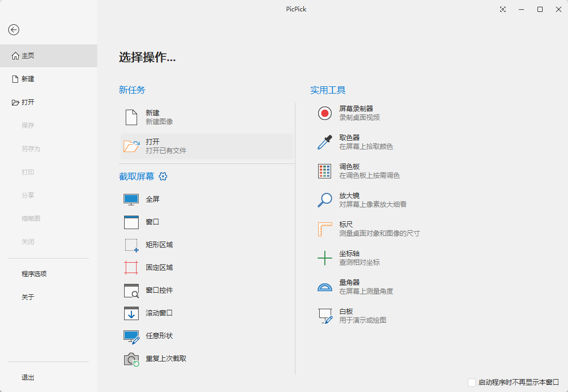The image size is (568, 392).
Task: Click the 录制桌面视频 description
Action: coord(360,117)
